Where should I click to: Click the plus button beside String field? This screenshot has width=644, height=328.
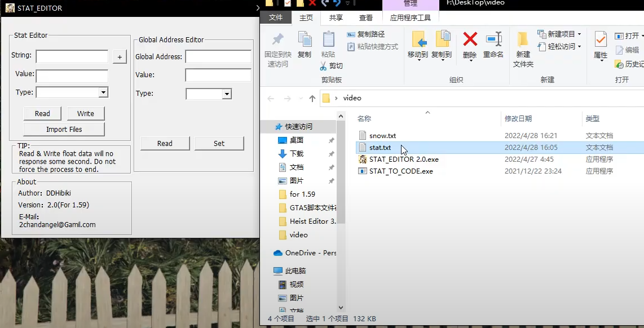[x=120, y=57]
